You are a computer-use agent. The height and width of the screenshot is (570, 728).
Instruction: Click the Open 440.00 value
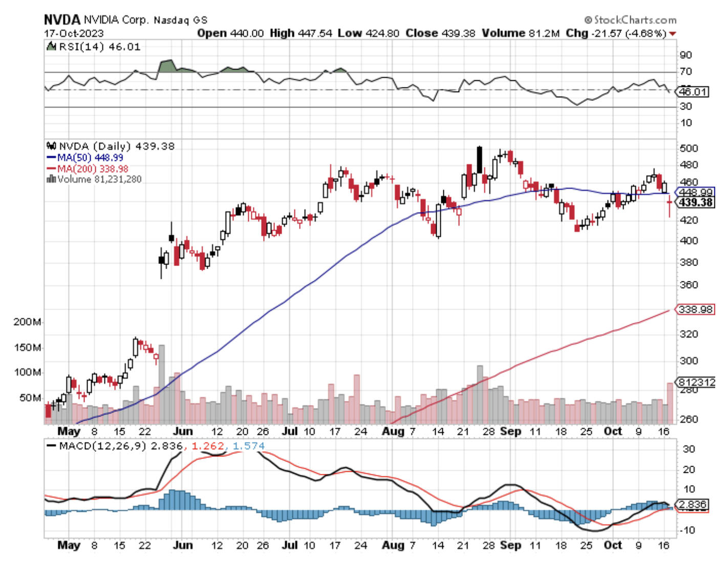point(230,33)
